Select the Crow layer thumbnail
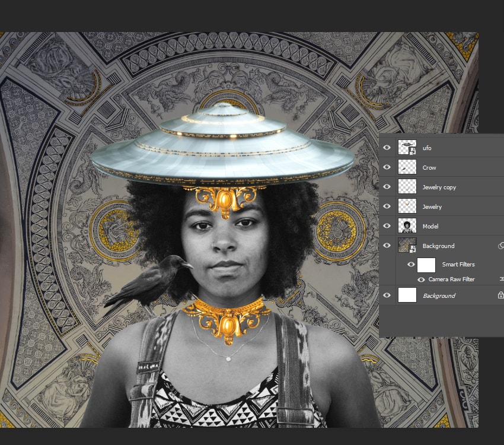This screenshot has width=504, height=445. pos(407,167)
